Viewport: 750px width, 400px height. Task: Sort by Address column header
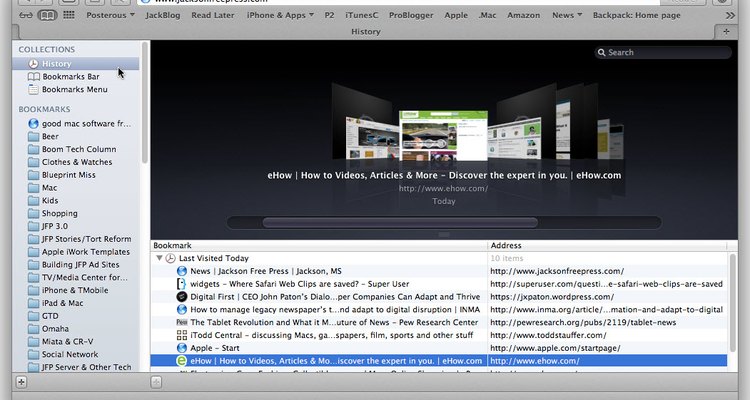607,245
